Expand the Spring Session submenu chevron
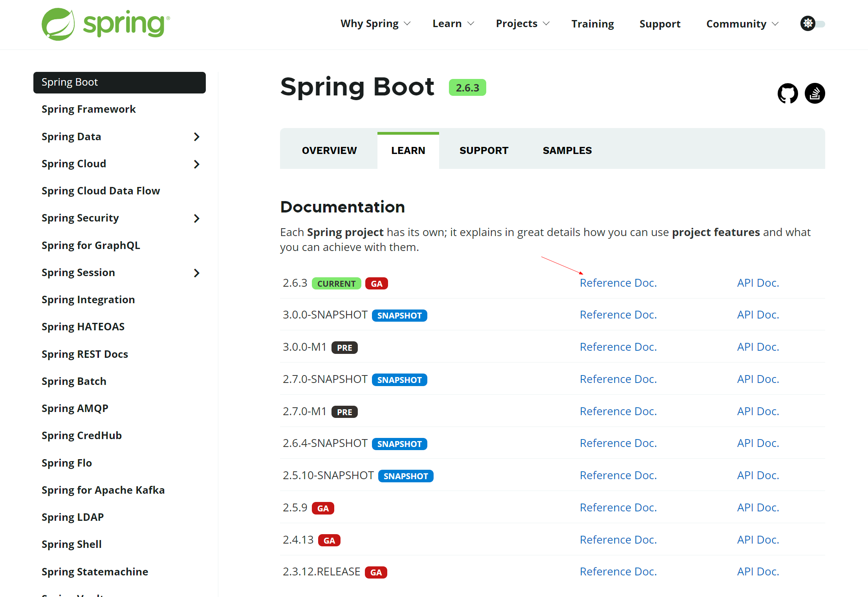The height and width of the screenshot is (597, 868). [197, 273]
